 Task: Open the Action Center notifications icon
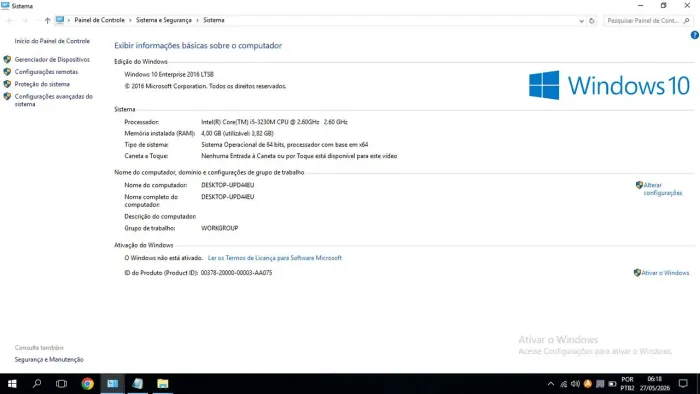coord(683,384)
